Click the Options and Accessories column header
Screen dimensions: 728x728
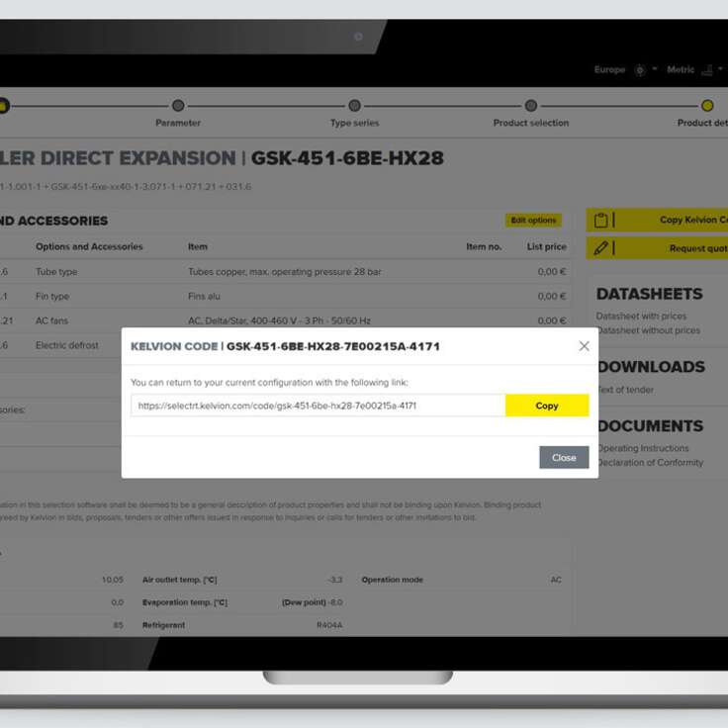[x=89, y=246]
